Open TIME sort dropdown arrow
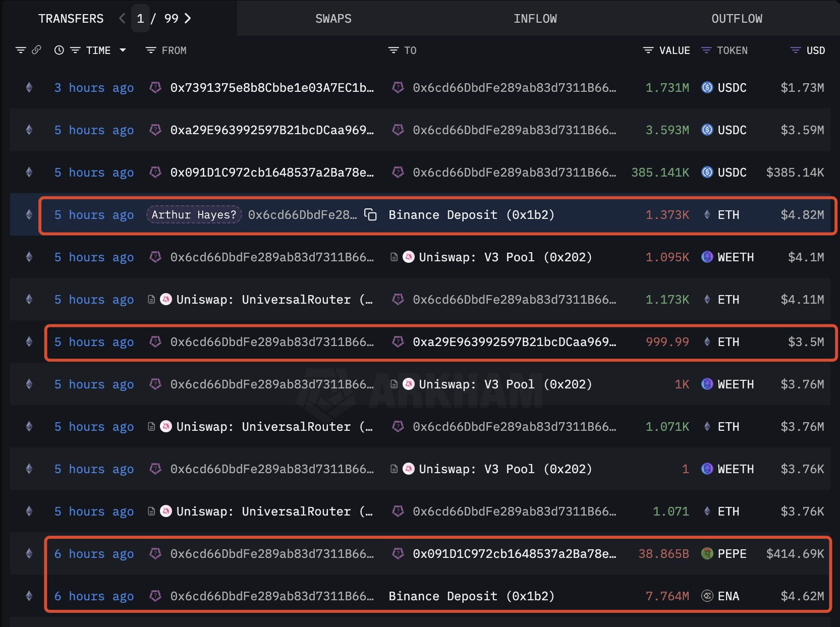Viewport: 840px width, 627px height. point(123,50)
